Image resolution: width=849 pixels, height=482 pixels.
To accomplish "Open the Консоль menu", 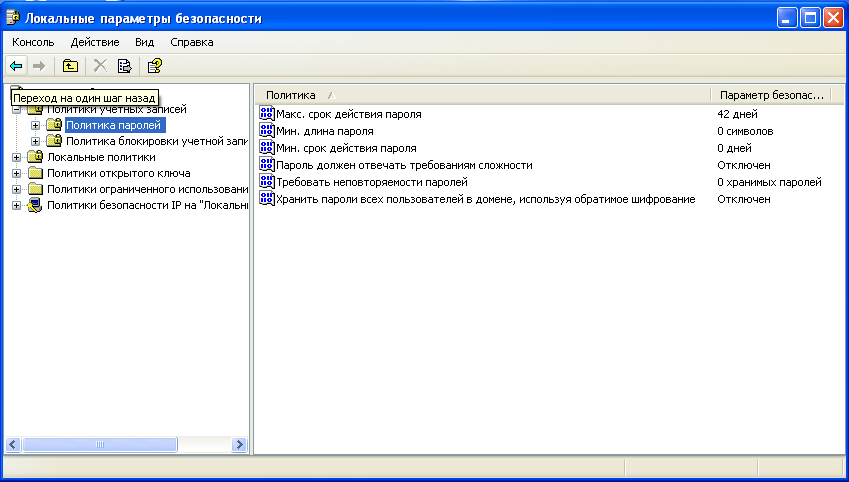I will [x=33, y=42].
